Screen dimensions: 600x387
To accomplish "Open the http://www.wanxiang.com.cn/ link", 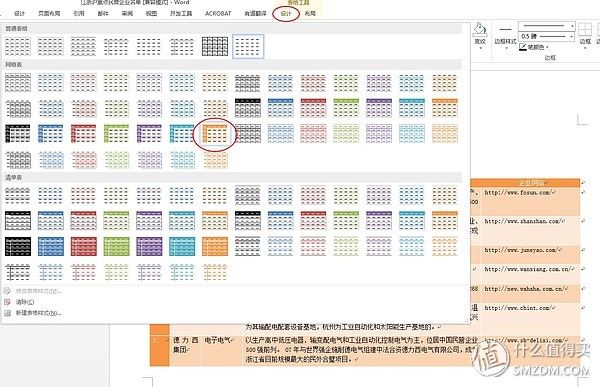I will coord(529,269).
